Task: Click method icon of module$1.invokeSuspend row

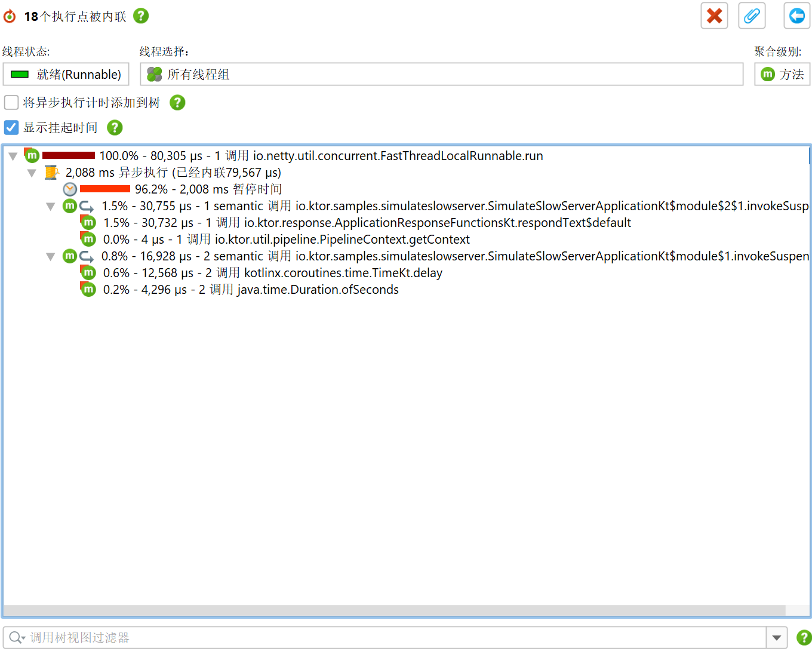Action: (x=70, y=256)
